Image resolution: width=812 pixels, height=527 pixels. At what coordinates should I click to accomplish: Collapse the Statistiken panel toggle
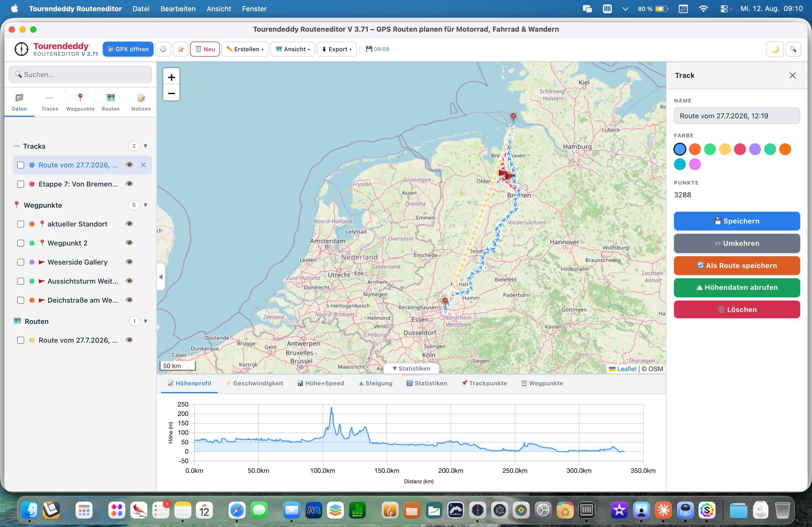pyautogui.click(x=411, y=368)
